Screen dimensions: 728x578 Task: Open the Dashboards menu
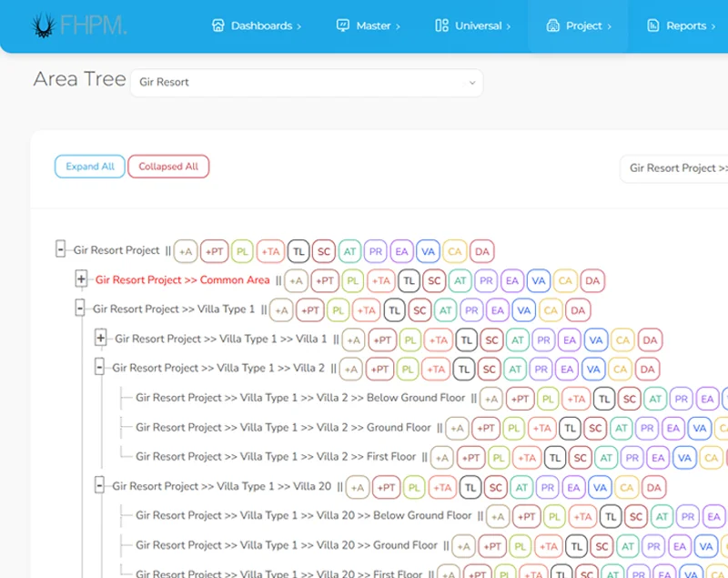tap(257, 25)
